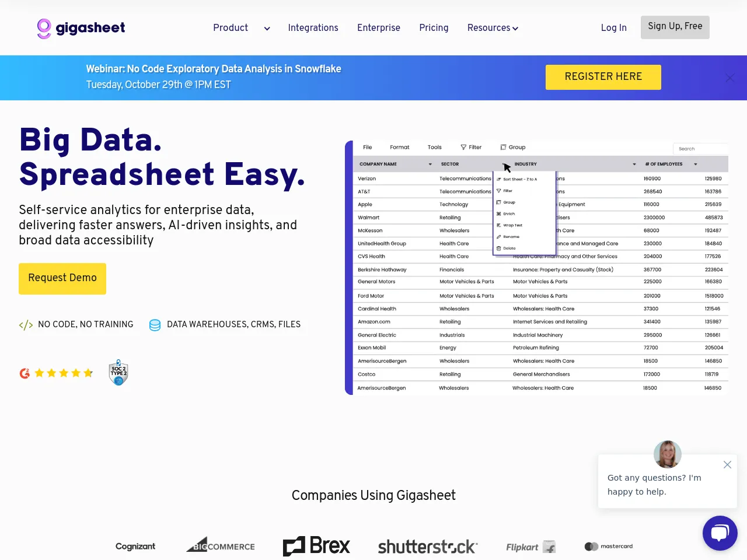Click the spreadsheet product preview image
Viewport: 747px width, 560px height.
click(x=537, y=268)
